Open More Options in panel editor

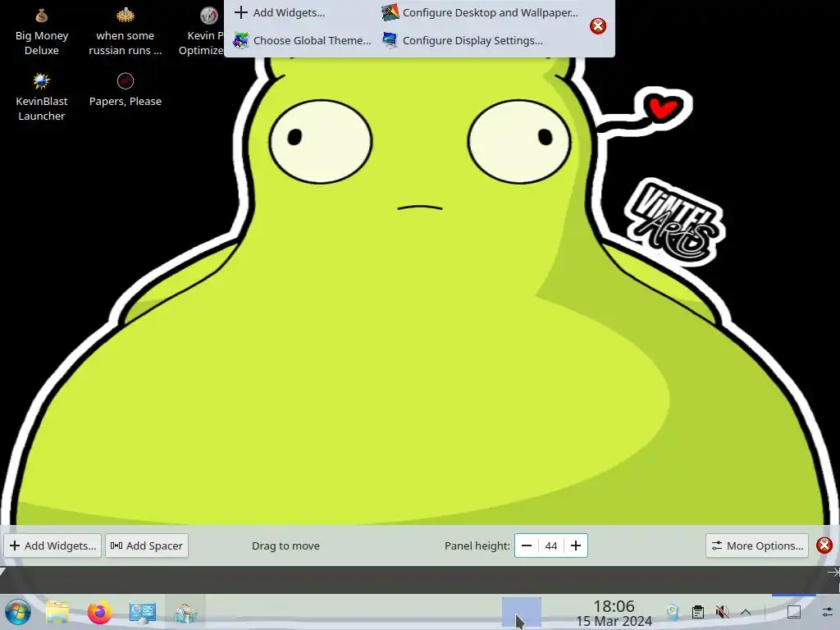(757, 546)
